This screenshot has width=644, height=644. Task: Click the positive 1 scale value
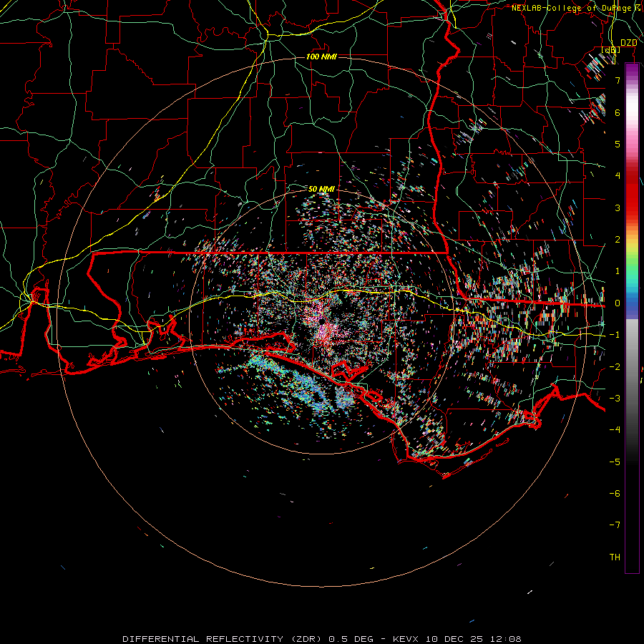[618, 271]
